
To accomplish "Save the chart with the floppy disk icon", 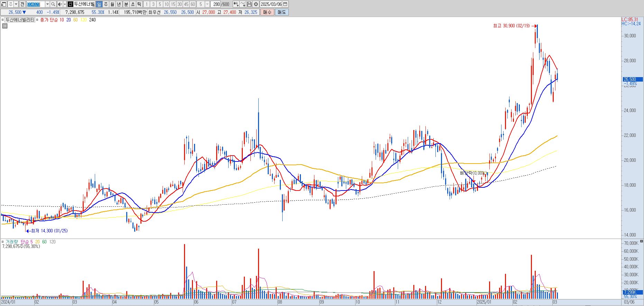I will pyautogui.click(x=249, y=4).
